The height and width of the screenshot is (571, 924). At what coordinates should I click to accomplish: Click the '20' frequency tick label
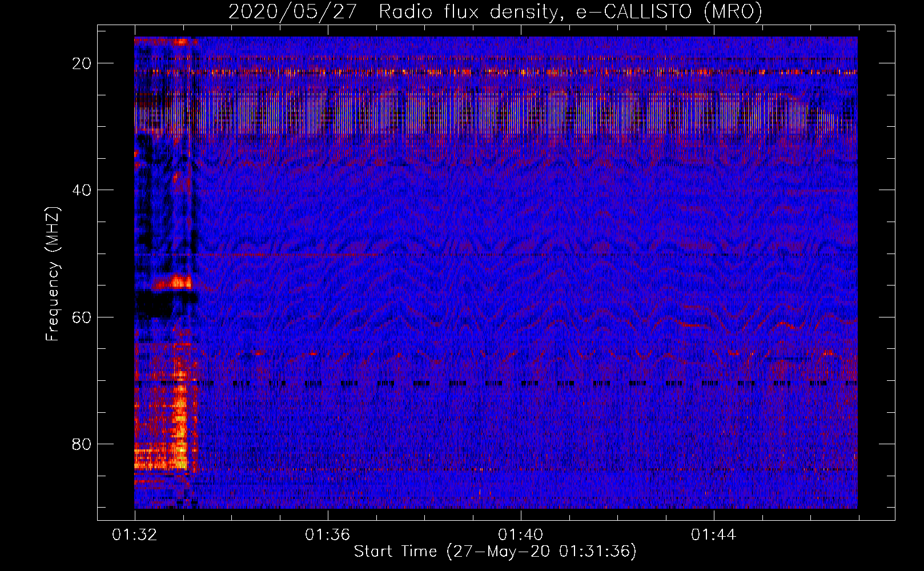click(x=82, y=63)
